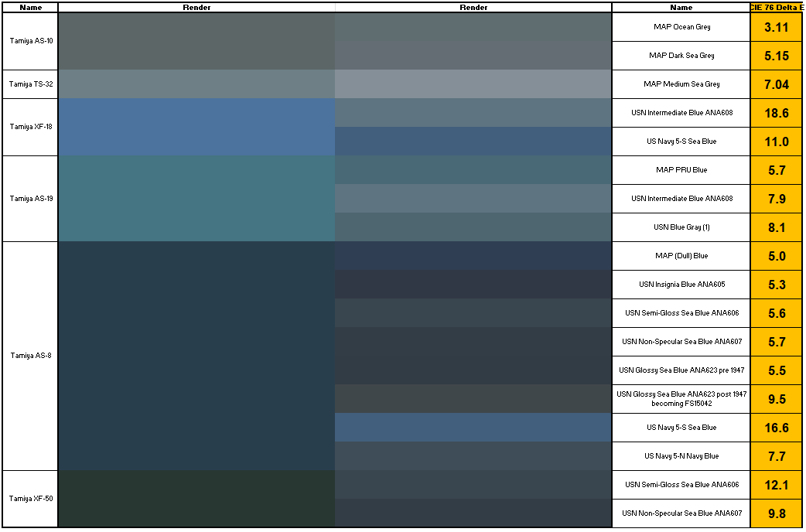Select the MAP Dark Sea Grey cell
Viewport: 806px width, 532px height.
click(681, 56)
